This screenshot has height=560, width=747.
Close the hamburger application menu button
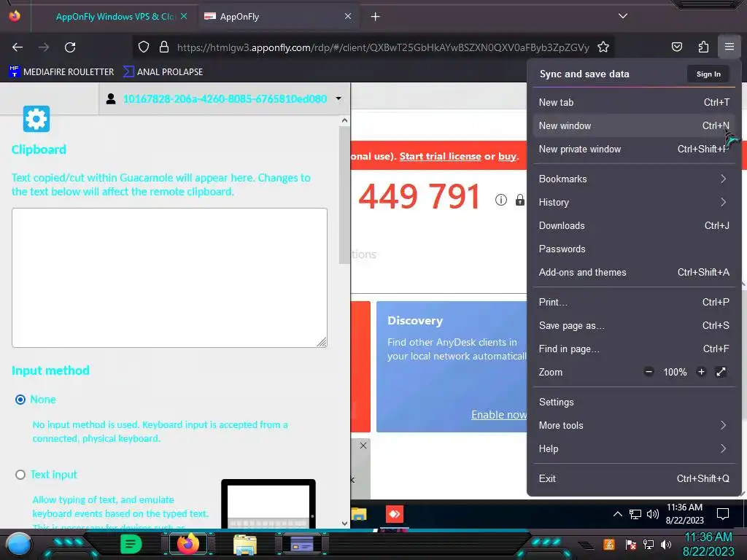[729, 47]
